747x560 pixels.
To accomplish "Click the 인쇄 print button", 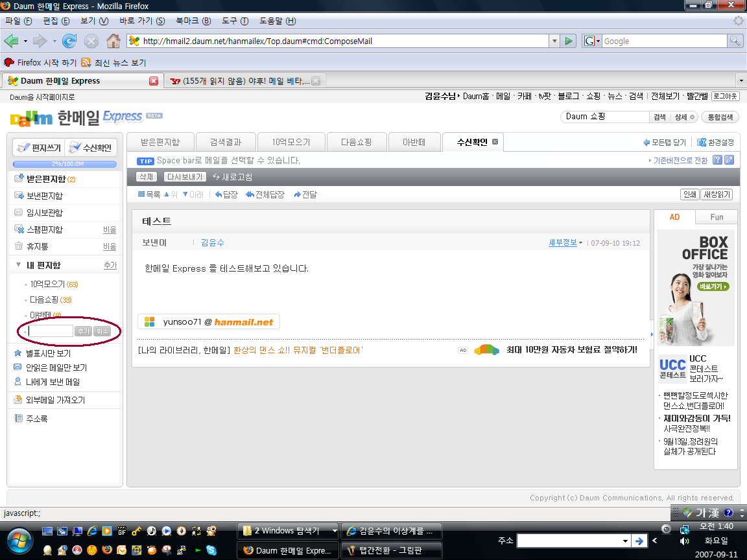I will click(689, 194).
